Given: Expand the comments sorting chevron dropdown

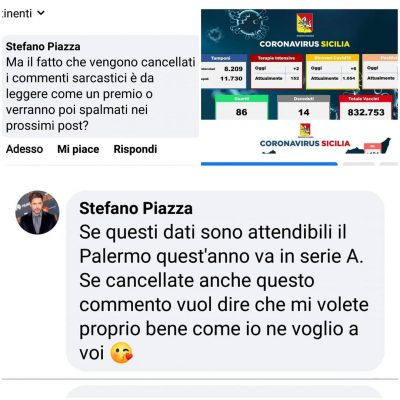Looking at the screenshot, I should coord(41,13).
